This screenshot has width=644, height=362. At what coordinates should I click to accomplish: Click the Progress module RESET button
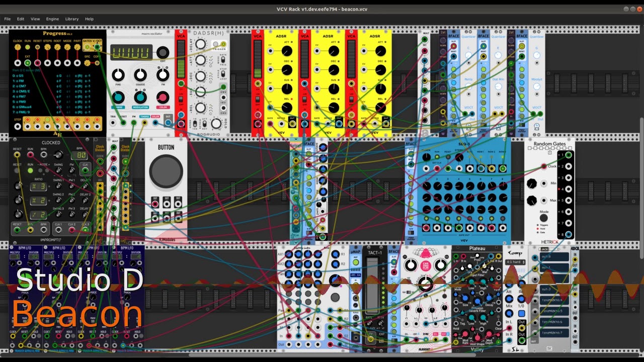[x=37, y=47]
